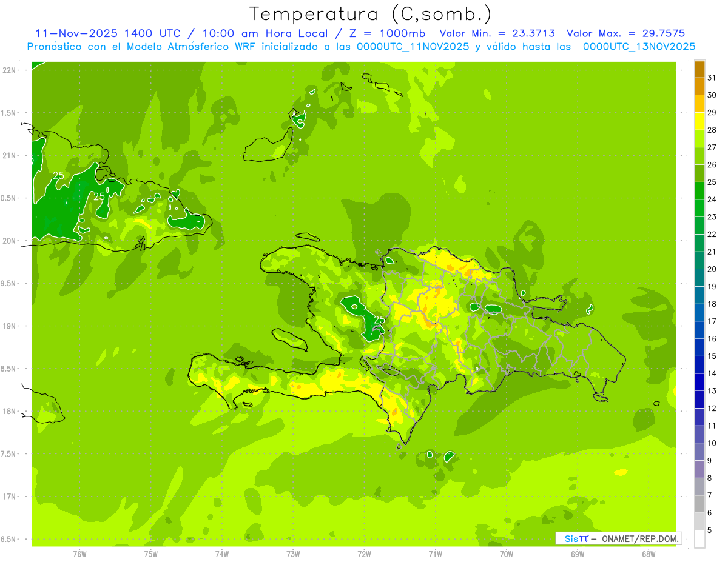
Task: Click legend value 26 on the colorbar
Action: [712, 165]
